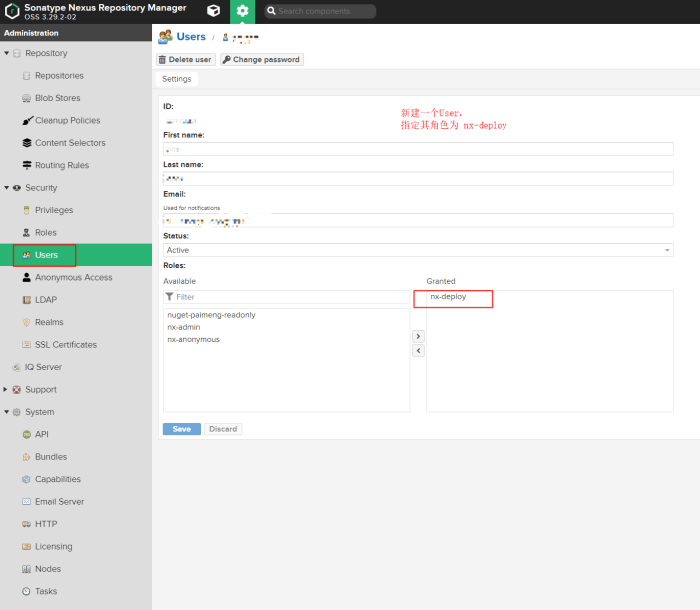Click the System gear icon in sidebar
The image size is (700, 610).
click(x=17, y=412)
